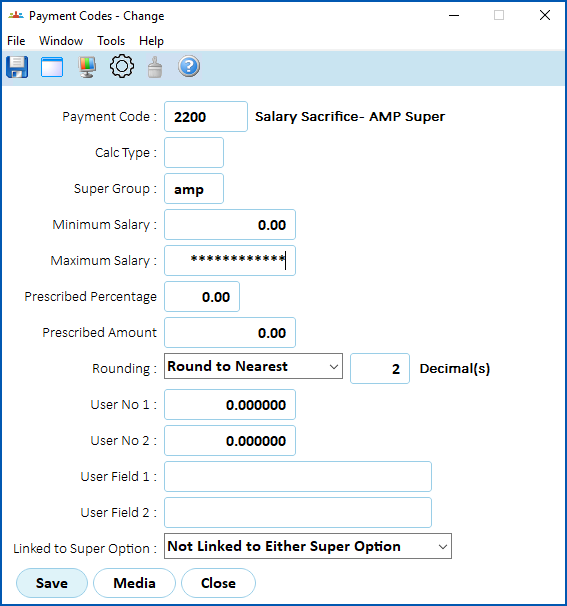The image size is (567, 606).
Task: Click the Prescribed Percentage field
Action: click(202, 296)
